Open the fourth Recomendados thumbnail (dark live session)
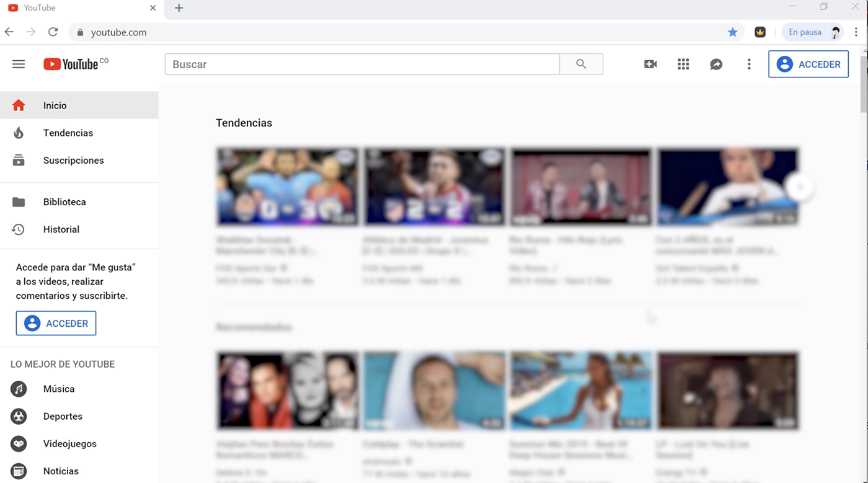This screenshot has height=483, width=868. [728, 391]
